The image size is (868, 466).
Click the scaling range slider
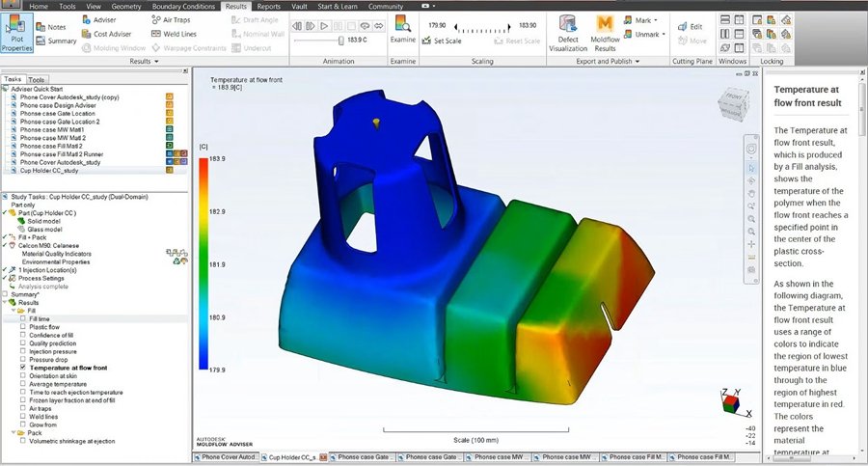tap(481, 27)
